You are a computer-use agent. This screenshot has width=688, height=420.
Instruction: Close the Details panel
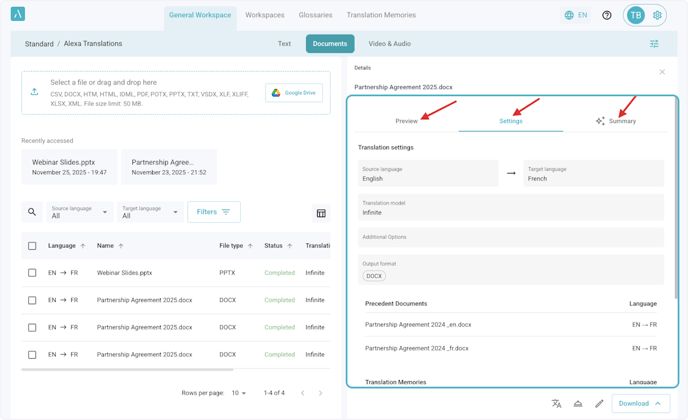662,72
